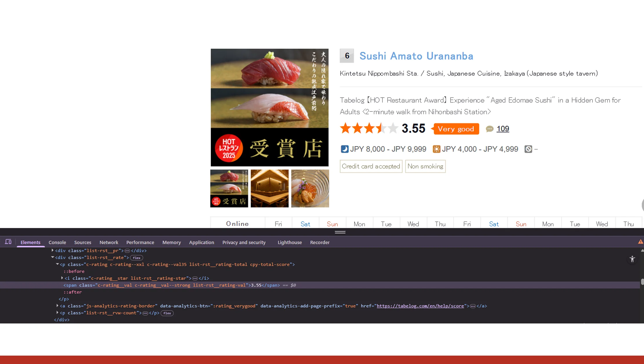Viewport: 644px width, 364px height.
Task: Click the DevTools warning triangle icon
Action: [x=640, y=242]
